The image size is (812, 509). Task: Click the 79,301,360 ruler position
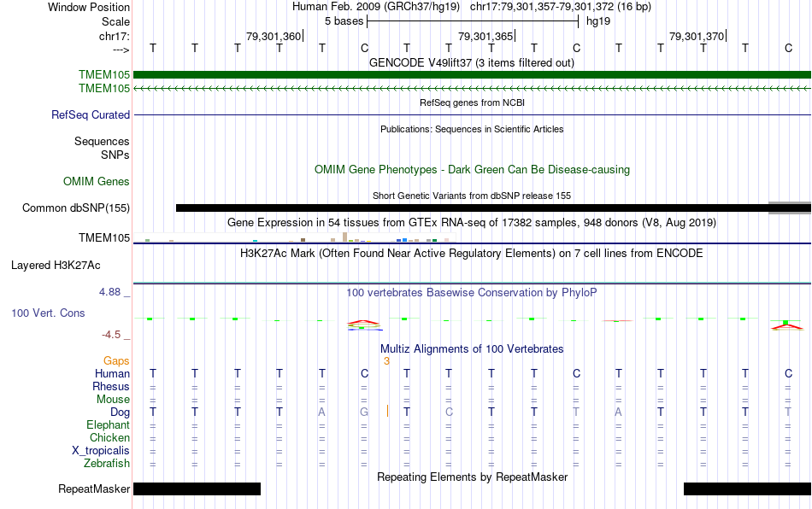(274, 36)
